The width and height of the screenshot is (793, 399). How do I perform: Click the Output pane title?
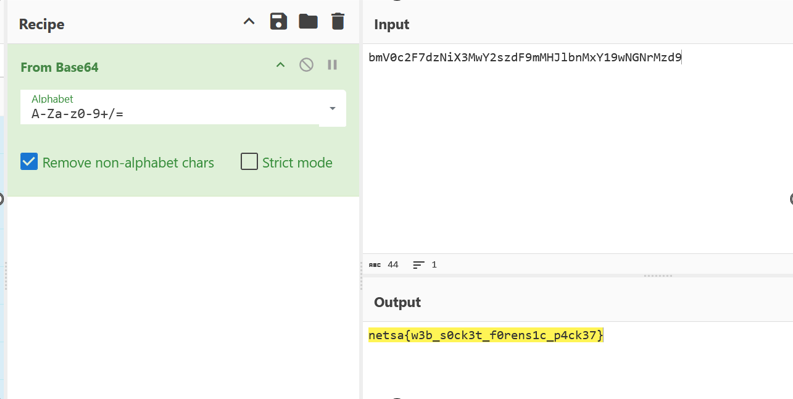tap(397, 302)
